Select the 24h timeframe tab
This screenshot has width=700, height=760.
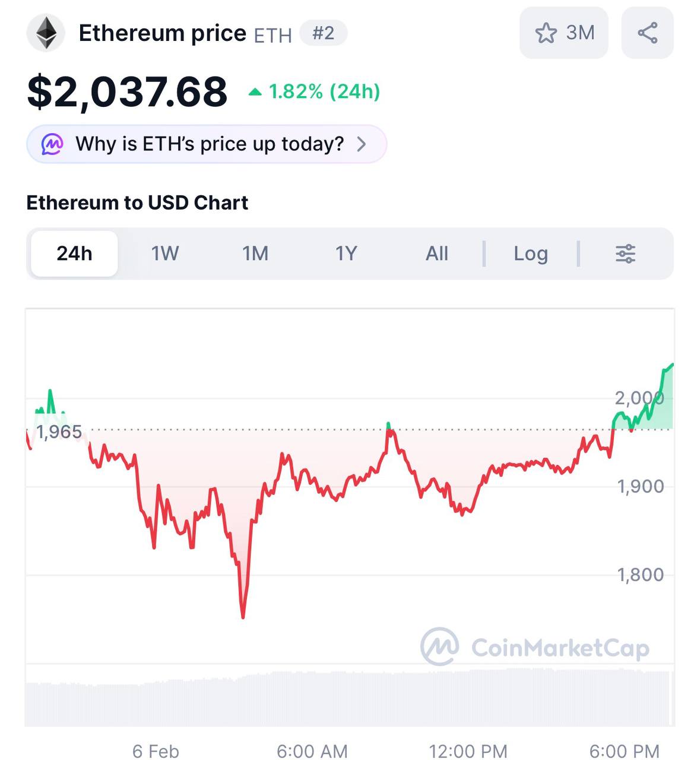pyautogui.click(x=74, y=254)
